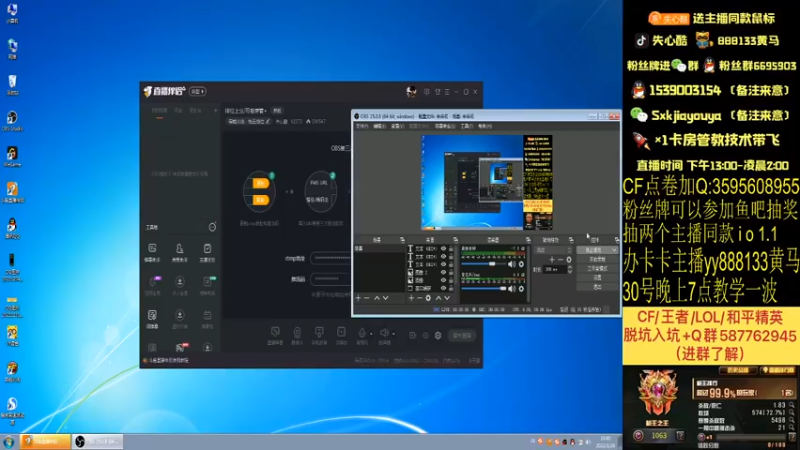The width and height of the screenshot is (800, 450).
Task: Float the OBS Sources dock panel
Action: pyautogui.click(x=456, y=240)
